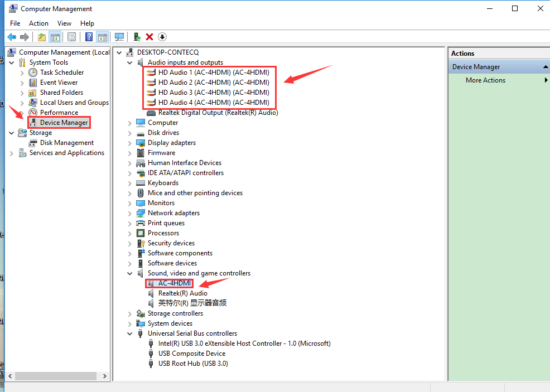This screenshot has height=392, width=550.
Task: Collapse Device Manager actions header
Action: click(x=546, y=66)
